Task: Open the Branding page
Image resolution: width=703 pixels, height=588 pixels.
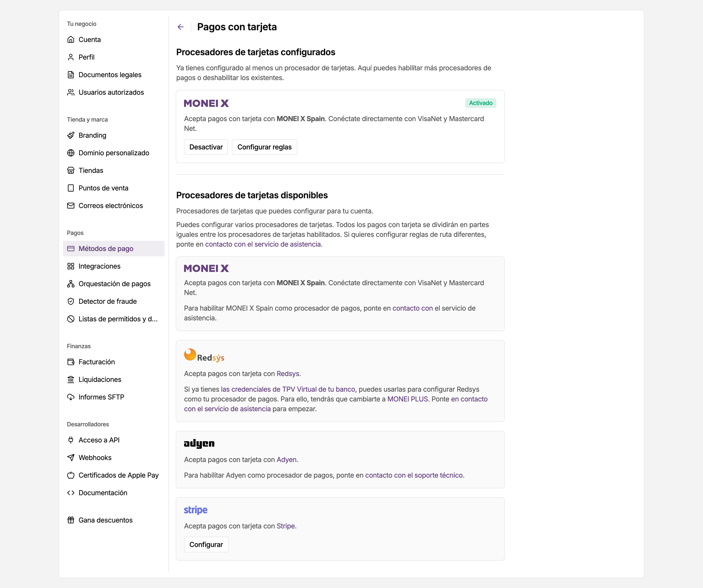Action: point(114,135)
